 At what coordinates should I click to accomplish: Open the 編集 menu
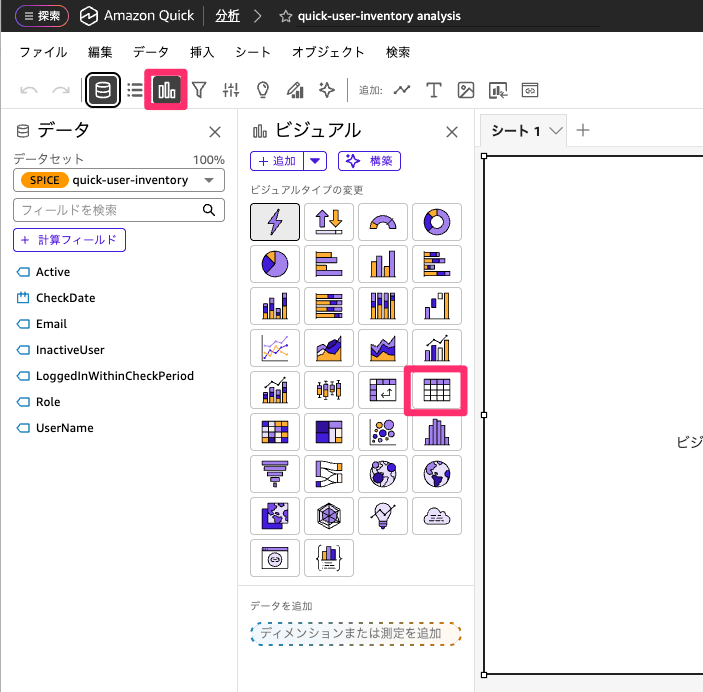pyautogui.click(x=100, y=52)
